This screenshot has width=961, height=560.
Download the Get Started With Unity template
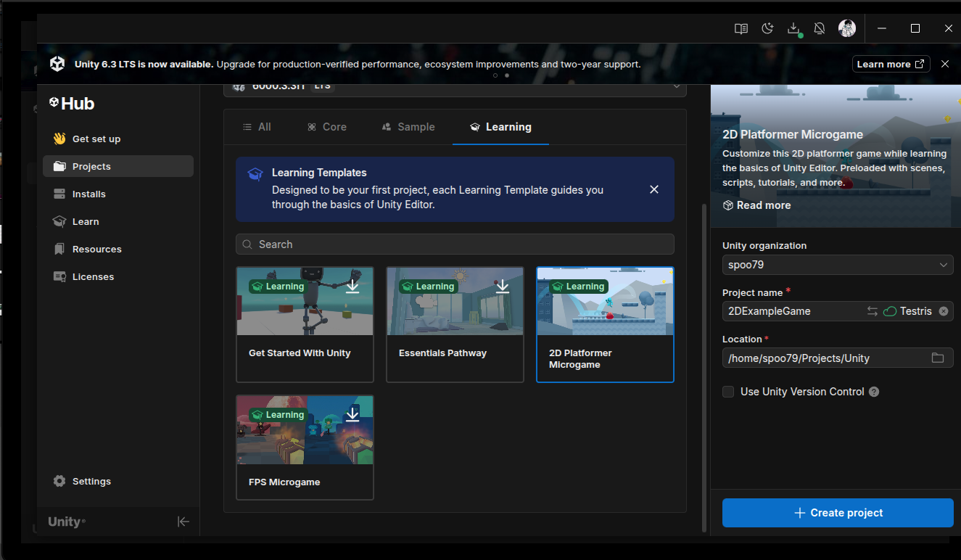point(352,286)
